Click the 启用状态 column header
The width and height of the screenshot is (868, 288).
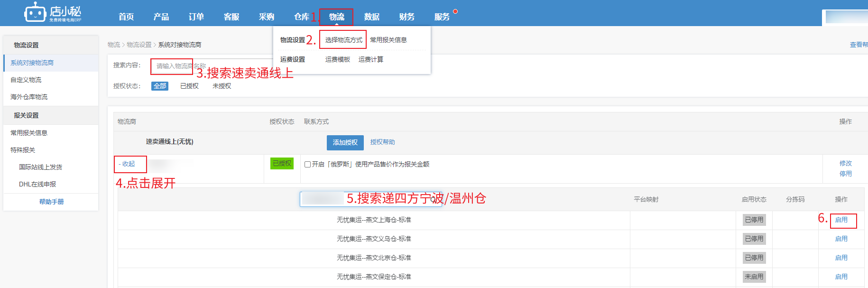[x=754, y=199]
